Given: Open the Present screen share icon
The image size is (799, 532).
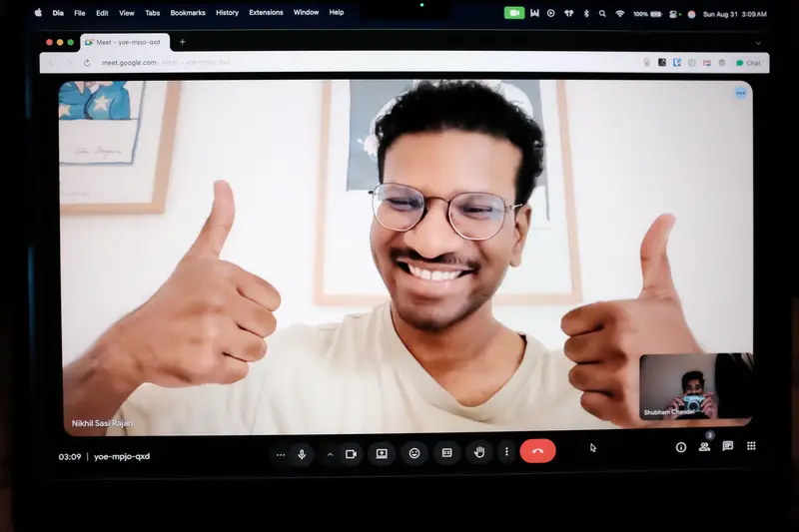Looking at the screenshot, I should coord(382,453).
